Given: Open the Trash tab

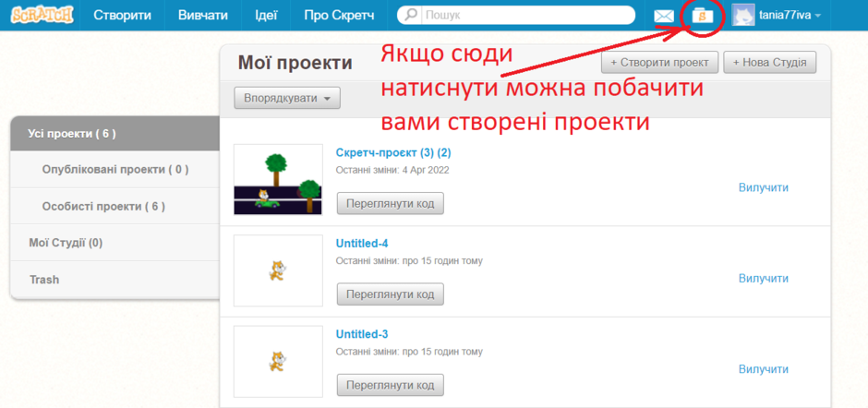Looking at the screenshot, I should pyautogui.click(x=115, y=280).
